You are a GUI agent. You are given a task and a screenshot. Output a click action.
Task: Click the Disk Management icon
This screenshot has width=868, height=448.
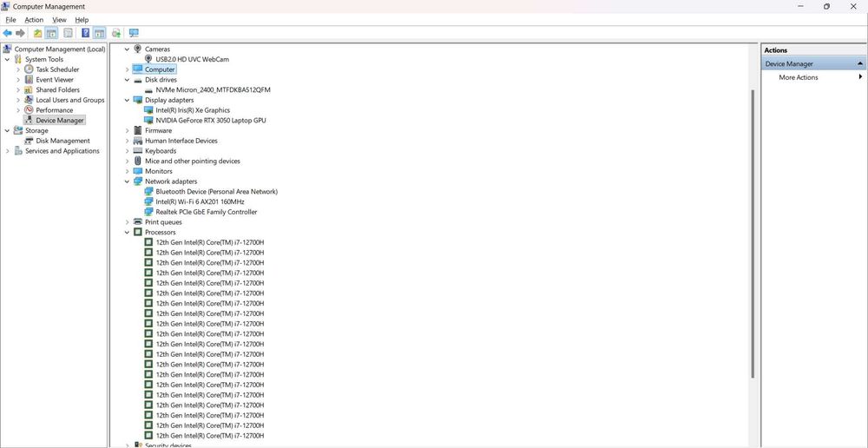(x=29, y=141)
